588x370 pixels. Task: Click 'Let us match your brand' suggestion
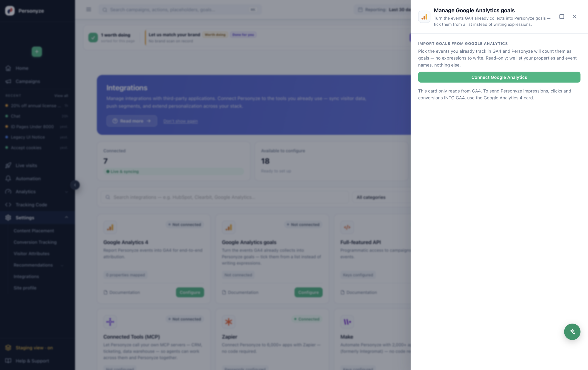174,35
